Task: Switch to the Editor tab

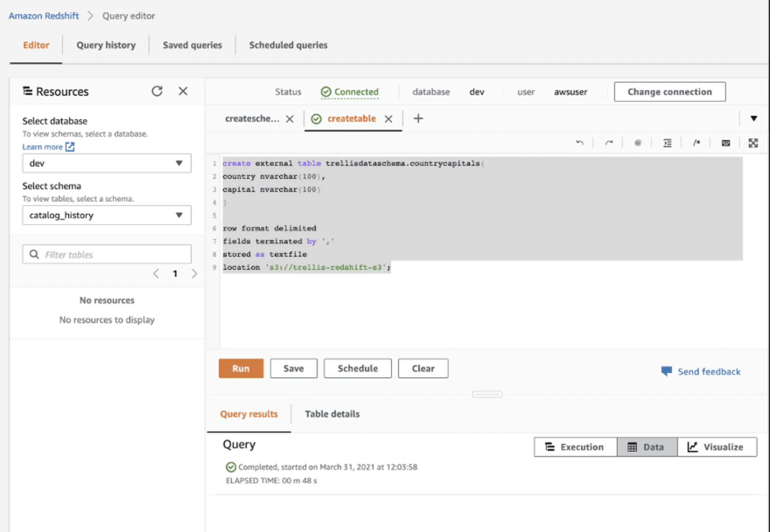Action: point(36,45)
